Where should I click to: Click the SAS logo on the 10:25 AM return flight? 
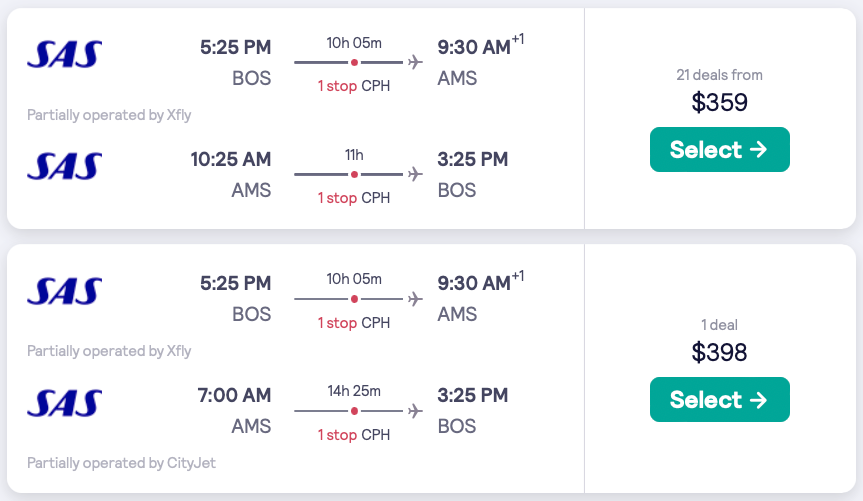65,166
